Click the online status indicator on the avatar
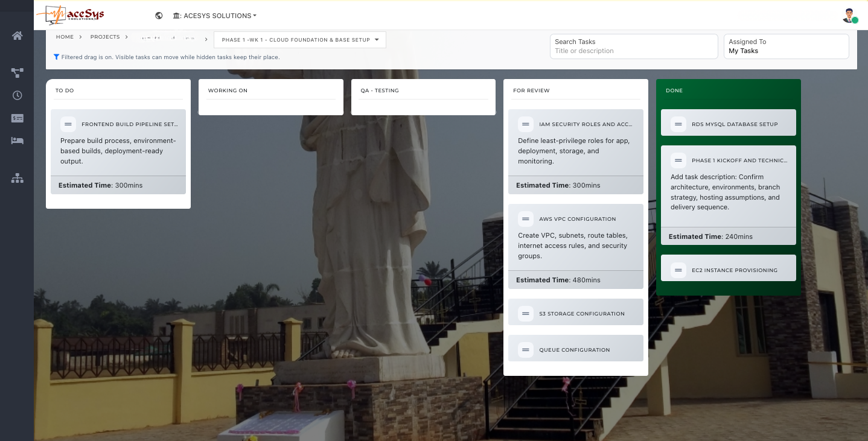The height and width of the screenshot is (441, 868). [x=857, y=21]
